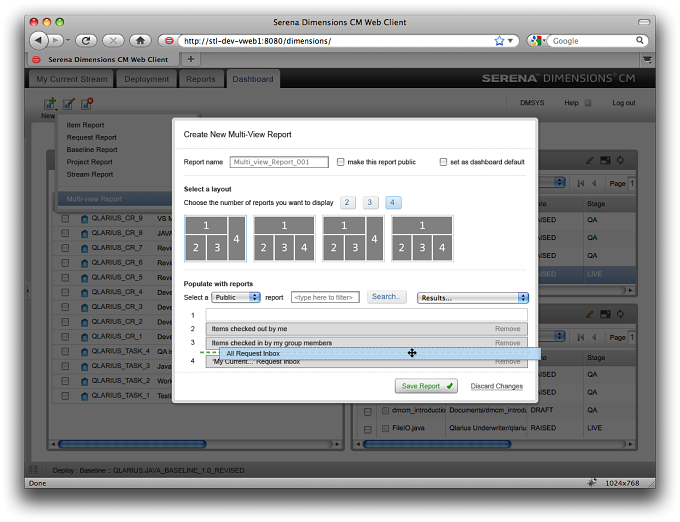
Task: Click the item icon beside QLARIUS_CR_9
Action: [x=85, y=219]
